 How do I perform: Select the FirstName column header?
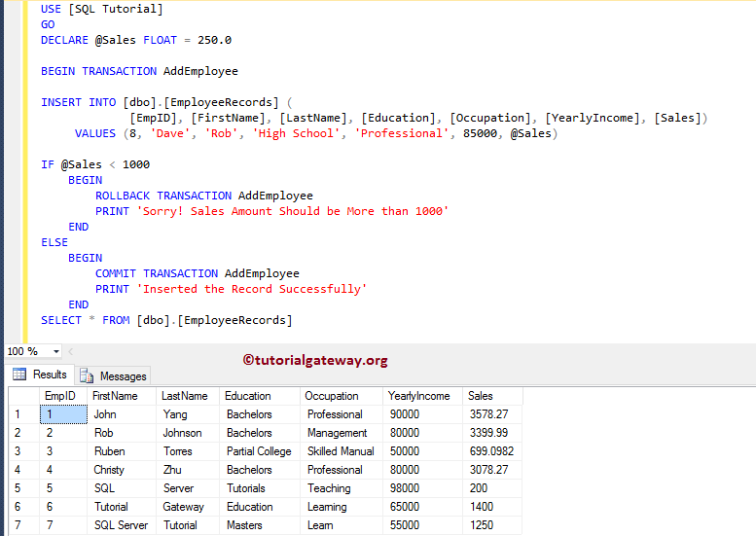click(121, 396)
